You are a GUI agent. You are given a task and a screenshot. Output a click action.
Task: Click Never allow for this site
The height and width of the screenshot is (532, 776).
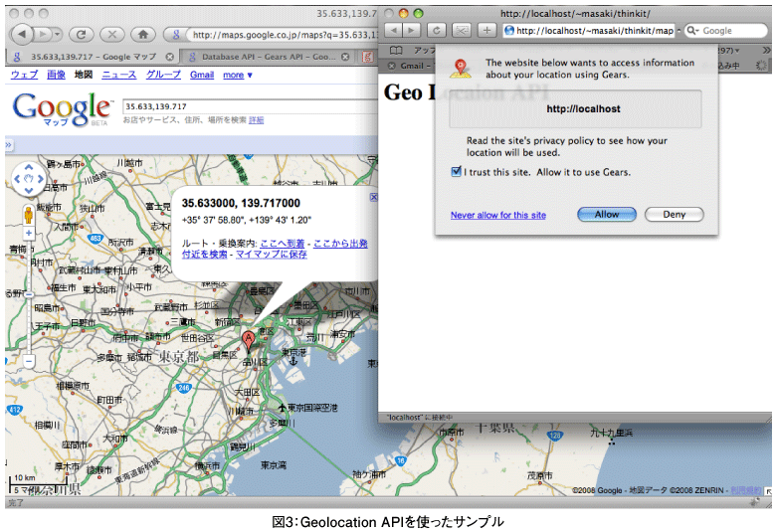[x=497, y=215]
